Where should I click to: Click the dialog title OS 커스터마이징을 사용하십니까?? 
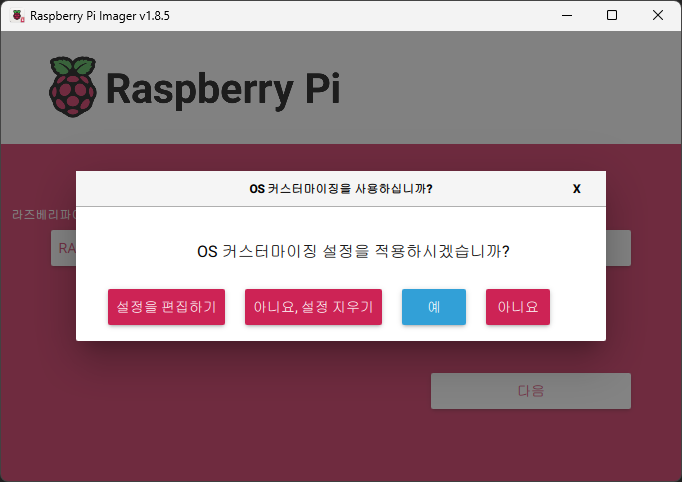pos(340,188)
